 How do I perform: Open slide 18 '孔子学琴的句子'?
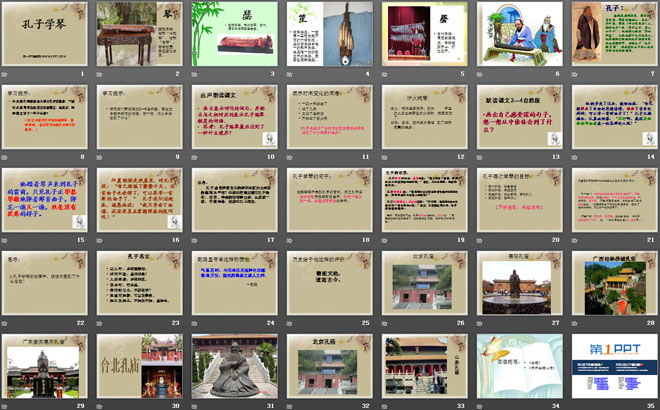330,200
